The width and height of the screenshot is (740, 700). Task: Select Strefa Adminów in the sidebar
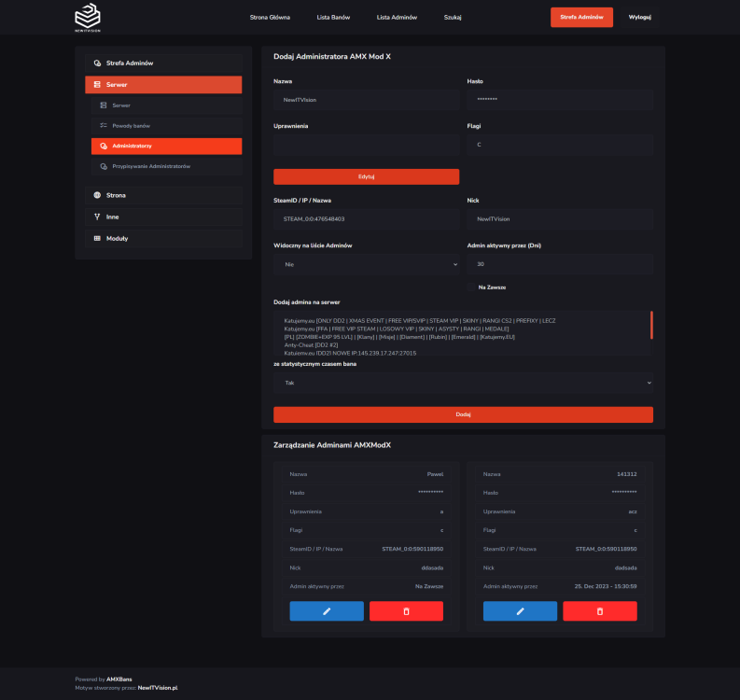pos(163,63)
